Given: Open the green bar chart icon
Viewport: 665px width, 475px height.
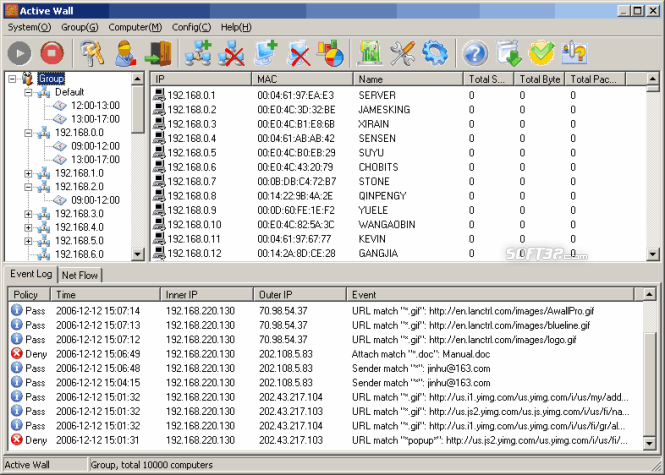Looking at the screenshot, I should coord(369,53).
